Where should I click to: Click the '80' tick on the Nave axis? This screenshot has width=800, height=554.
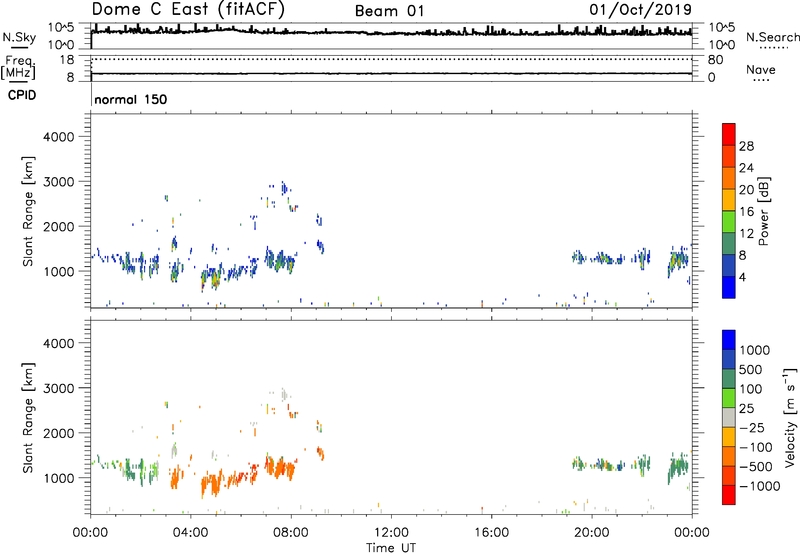click(715, 60)
